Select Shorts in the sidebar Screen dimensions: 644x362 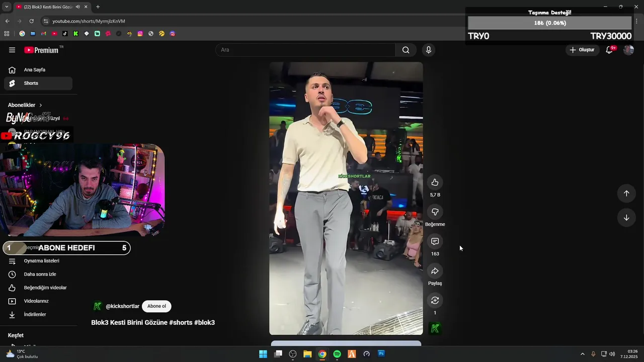38,83
